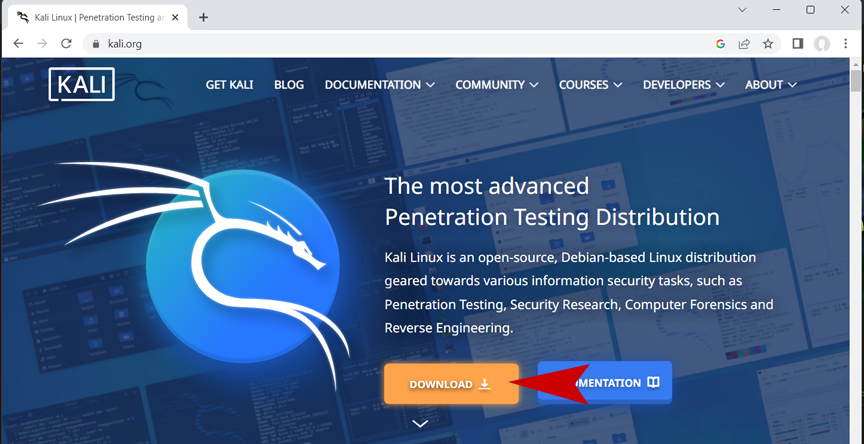Image resolution: width=864 pixels, height=444 pixels.
Task: Reload the kali.org page
Action: tap(66, 44)
